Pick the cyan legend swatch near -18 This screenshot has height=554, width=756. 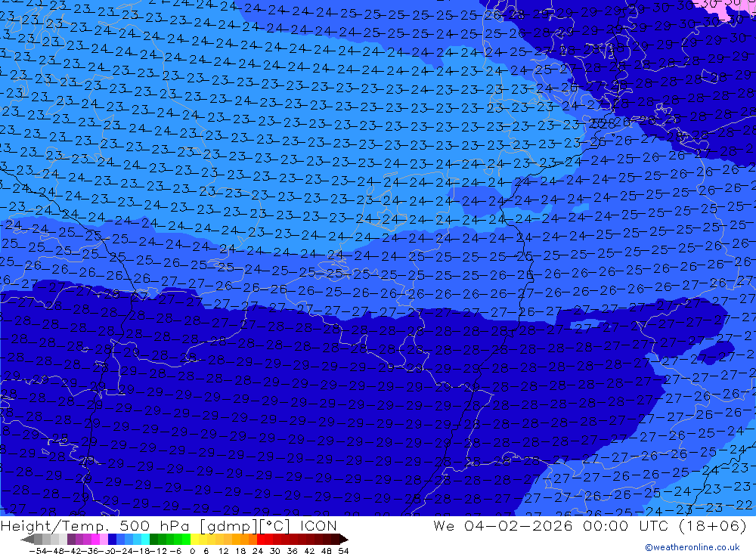click(x=145, y=540)
